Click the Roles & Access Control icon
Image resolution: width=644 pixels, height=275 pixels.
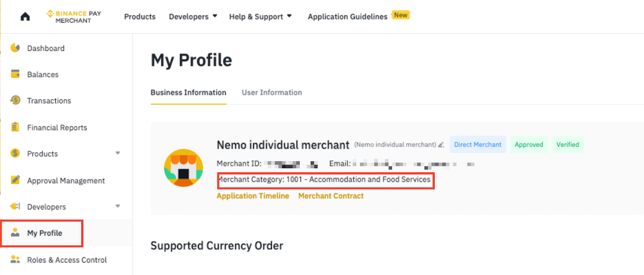click(15, 259)
